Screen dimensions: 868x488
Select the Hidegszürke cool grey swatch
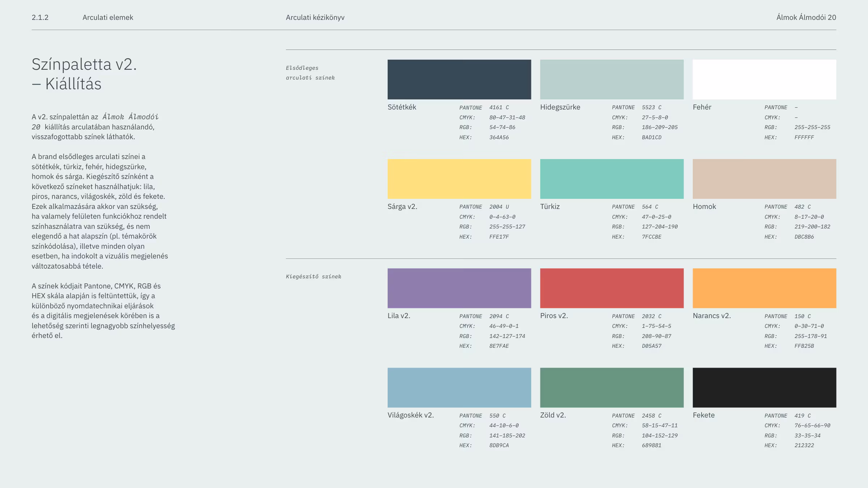click(612, 80)
